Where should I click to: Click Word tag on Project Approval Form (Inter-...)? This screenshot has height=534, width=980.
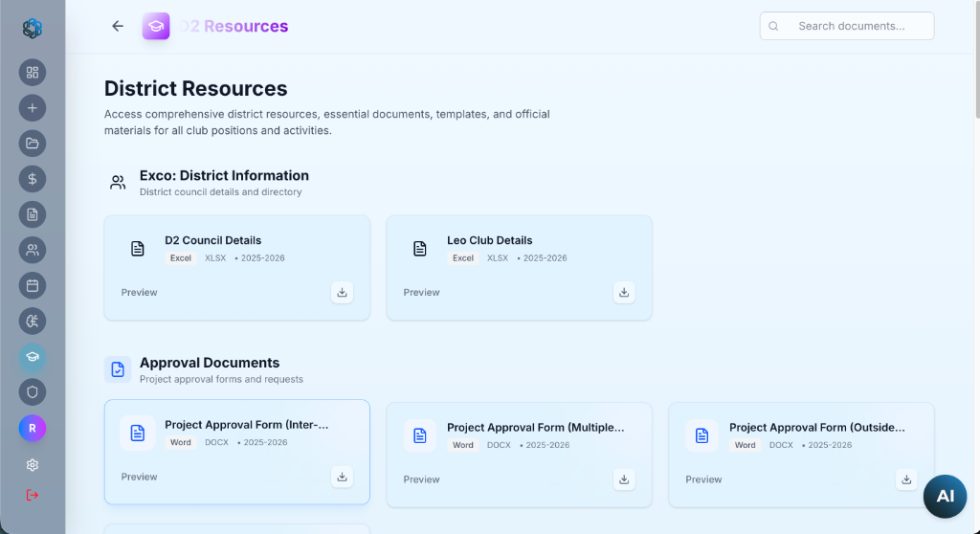[x=181, y=443]
